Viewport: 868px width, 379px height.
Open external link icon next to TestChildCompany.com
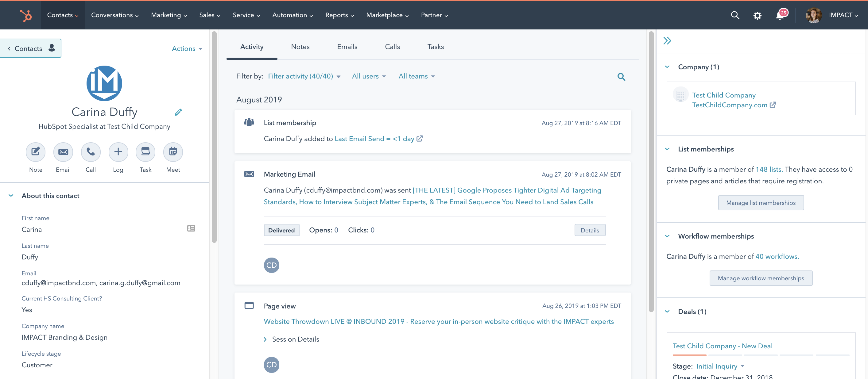point(773,105)
